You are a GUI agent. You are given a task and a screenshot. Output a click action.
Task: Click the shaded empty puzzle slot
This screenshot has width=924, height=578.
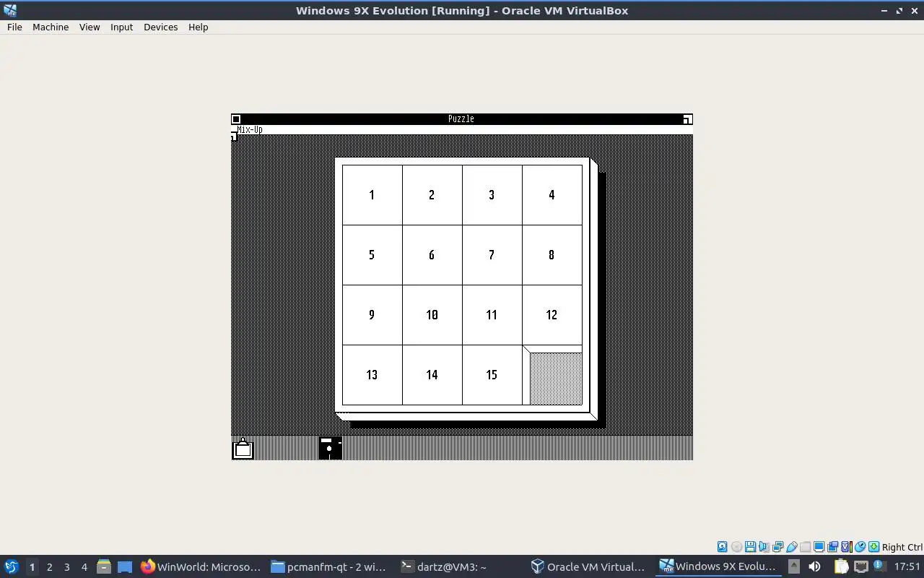[x=555, y=379]
